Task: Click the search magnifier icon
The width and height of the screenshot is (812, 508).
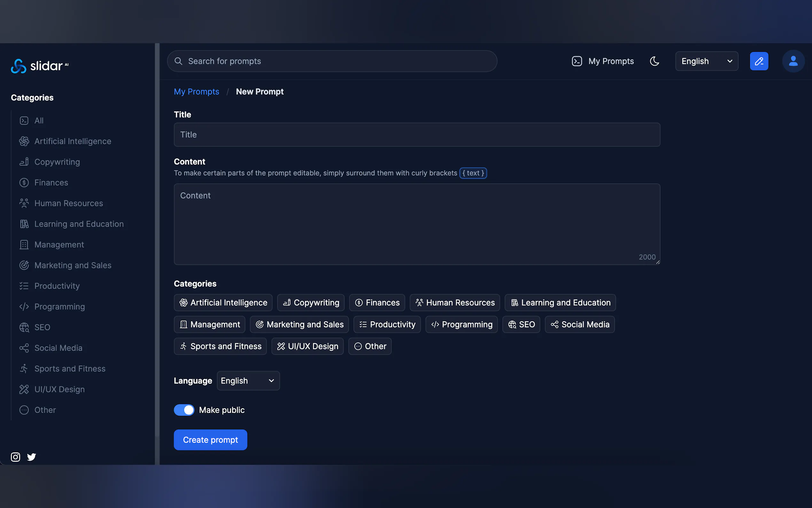Action: [179, 61]
